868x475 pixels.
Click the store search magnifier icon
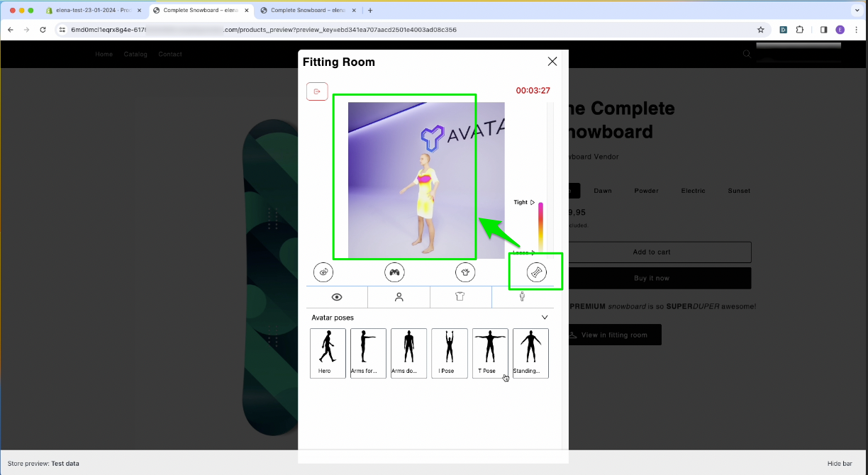(747, 54)
